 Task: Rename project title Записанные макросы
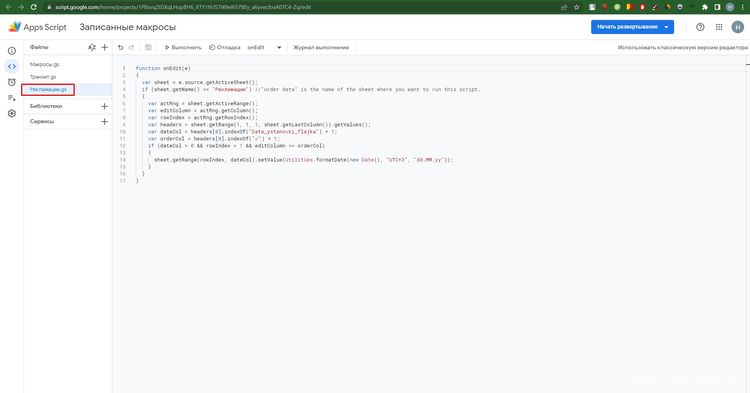pyautogui.click(x=128, y=27)
